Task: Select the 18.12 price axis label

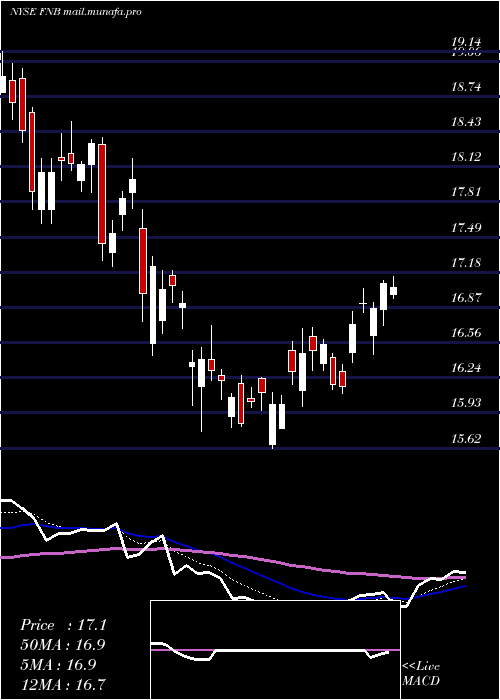Action: click(466, 157)
